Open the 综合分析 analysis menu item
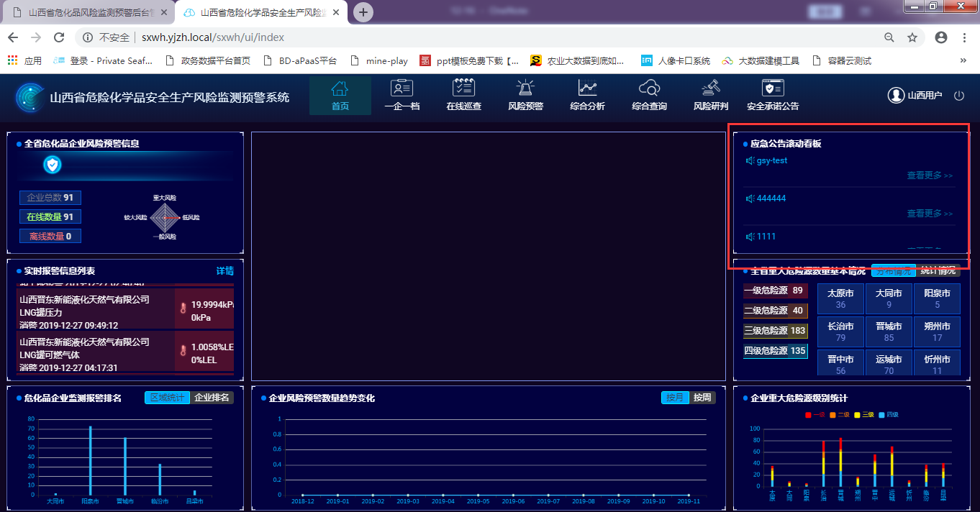 pyautogui.click(x=588, y=96)
